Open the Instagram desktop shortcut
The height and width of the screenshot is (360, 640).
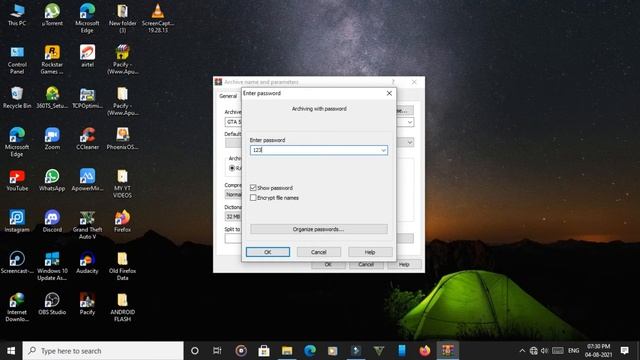point(17,222)
